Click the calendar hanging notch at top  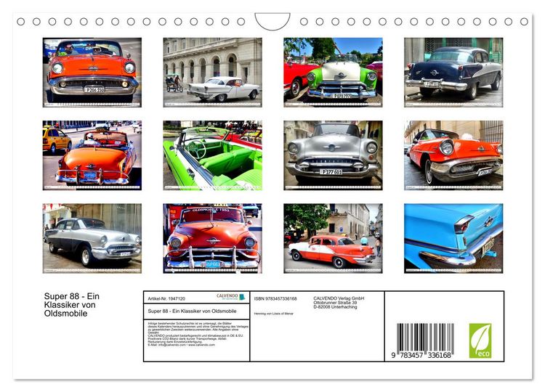pyautogui.click(x=272, y=21)
